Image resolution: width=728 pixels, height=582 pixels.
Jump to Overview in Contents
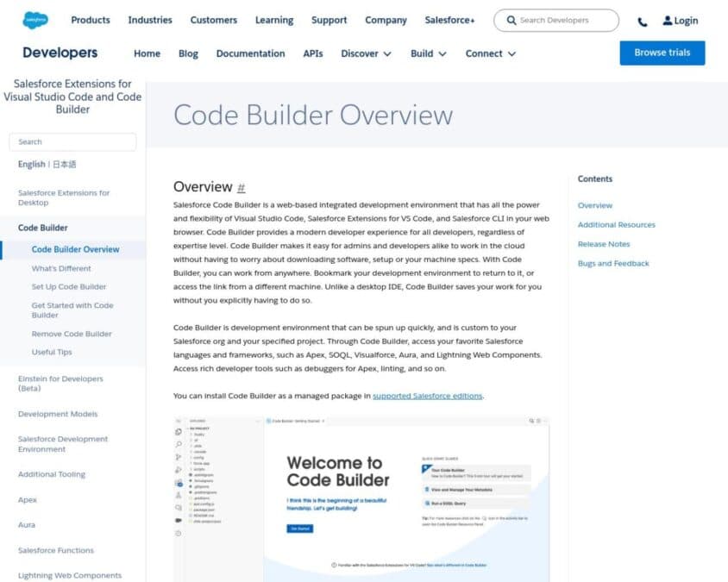[595, 205]
